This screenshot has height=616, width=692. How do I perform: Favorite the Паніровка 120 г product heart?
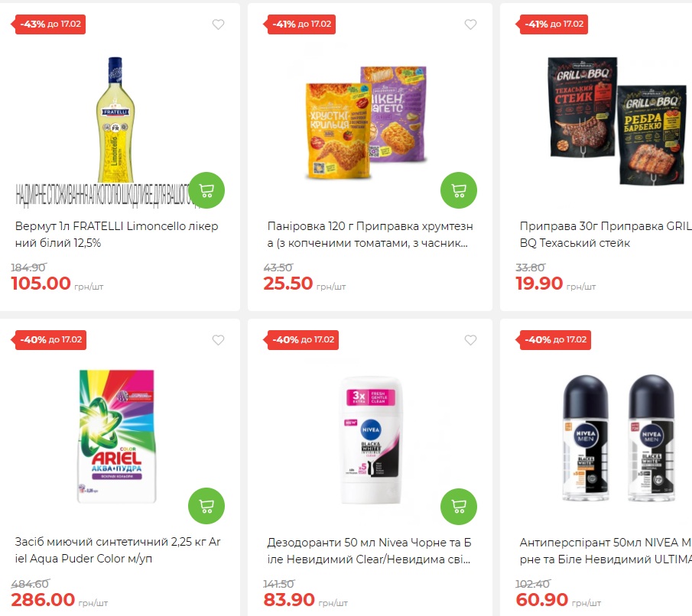[x=470, y=24]
